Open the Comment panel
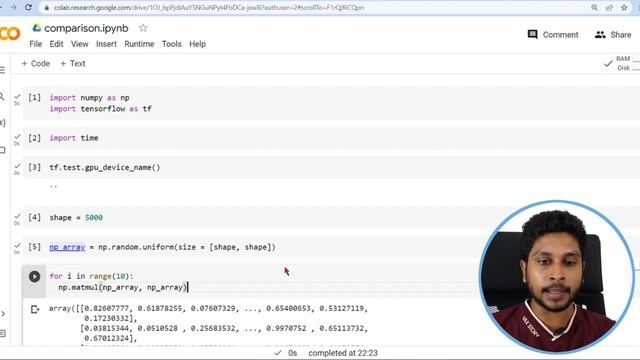640x360 pixels. point(553,35)
